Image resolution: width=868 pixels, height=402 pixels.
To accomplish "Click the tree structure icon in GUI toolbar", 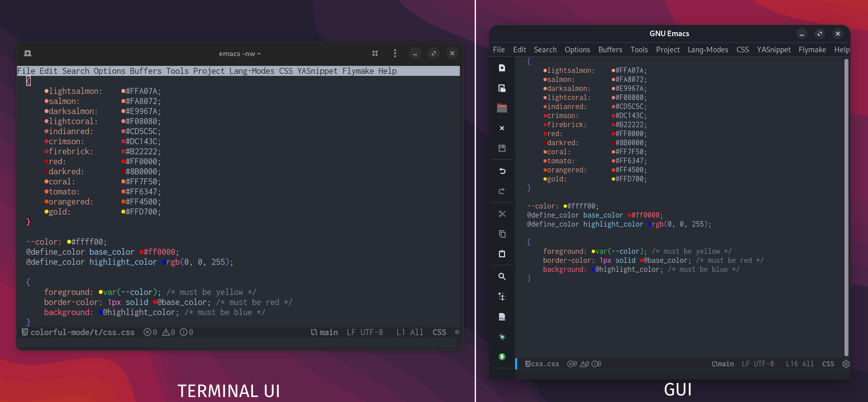I will [x=502, y=296].
